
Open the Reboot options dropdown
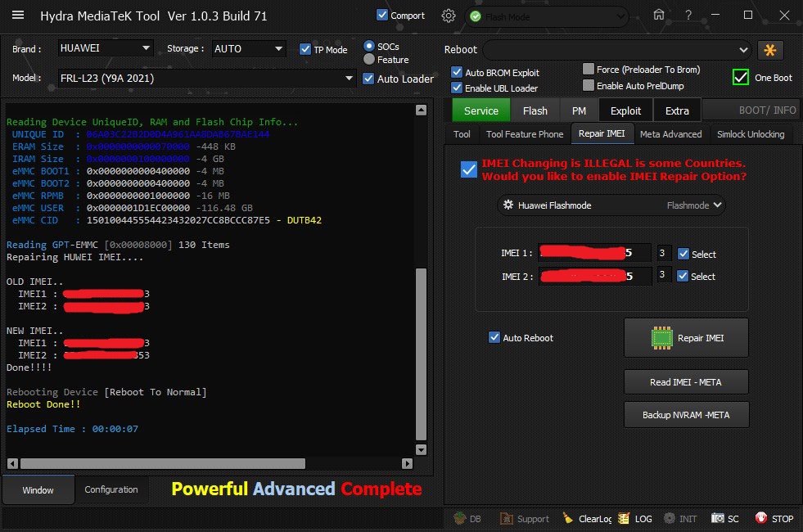point(616,50)
